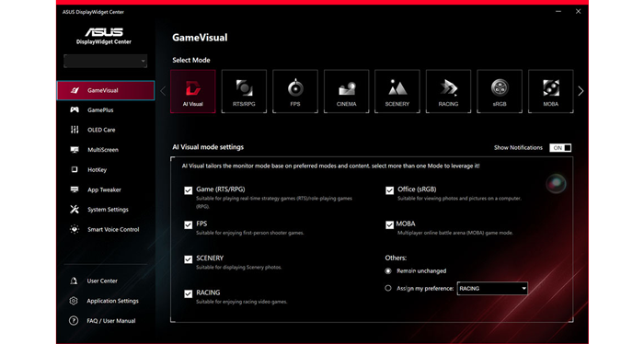Show previous modes with left chevron

(163, 91)
